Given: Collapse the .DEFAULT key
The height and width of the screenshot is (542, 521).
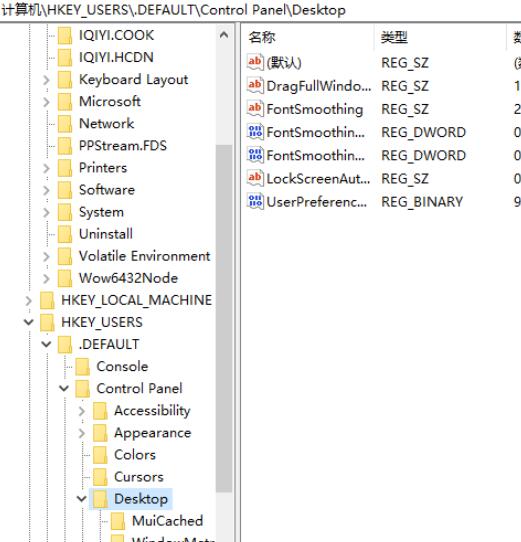Looking at the screenshot, I should 46,344.
